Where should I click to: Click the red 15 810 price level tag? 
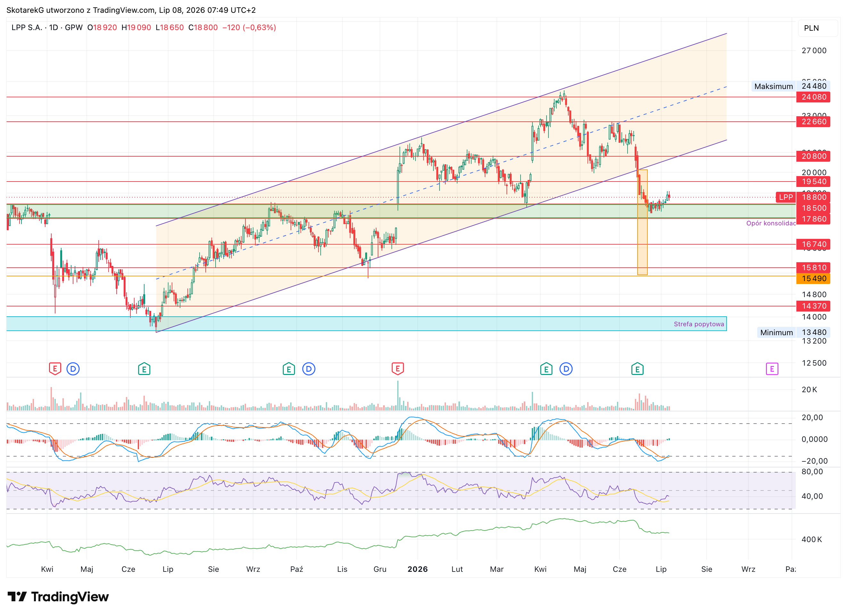coord(813,268)
